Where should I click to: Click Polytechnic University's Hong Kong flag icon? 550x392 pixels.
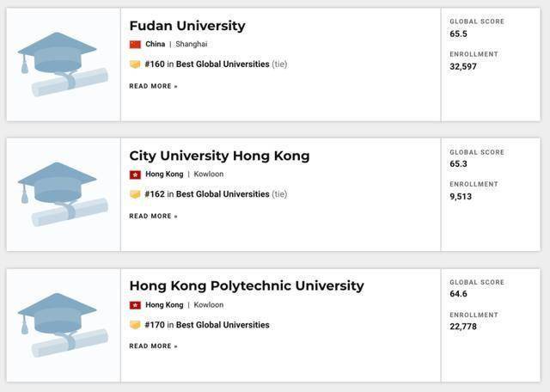coord(135,305)
